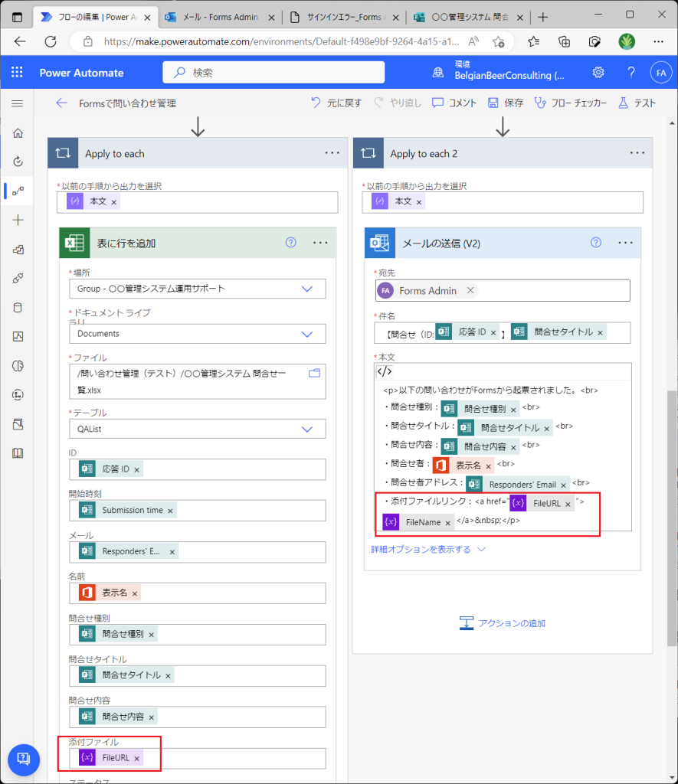This screenshot has width=678, height=784.
Task: Open the AI Builder icon in sidebar
Action: tap(18, 366)
